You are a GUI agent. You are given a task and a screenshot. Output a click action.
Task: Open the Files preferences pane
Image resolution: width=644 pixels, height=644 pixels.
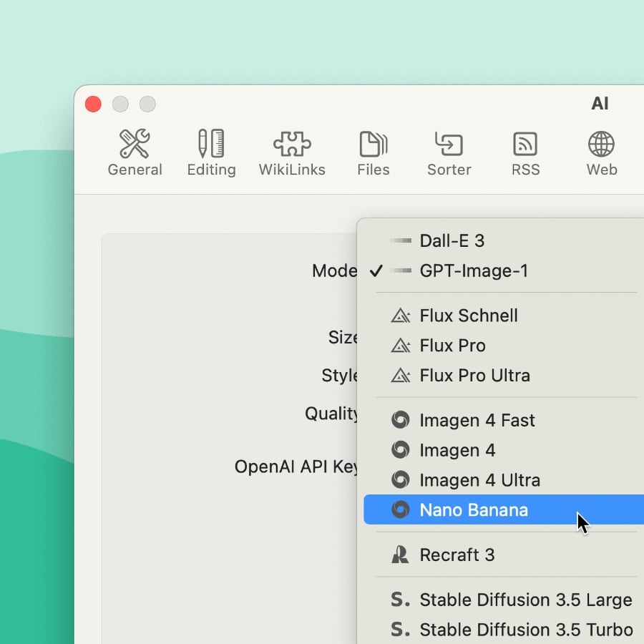373,153
